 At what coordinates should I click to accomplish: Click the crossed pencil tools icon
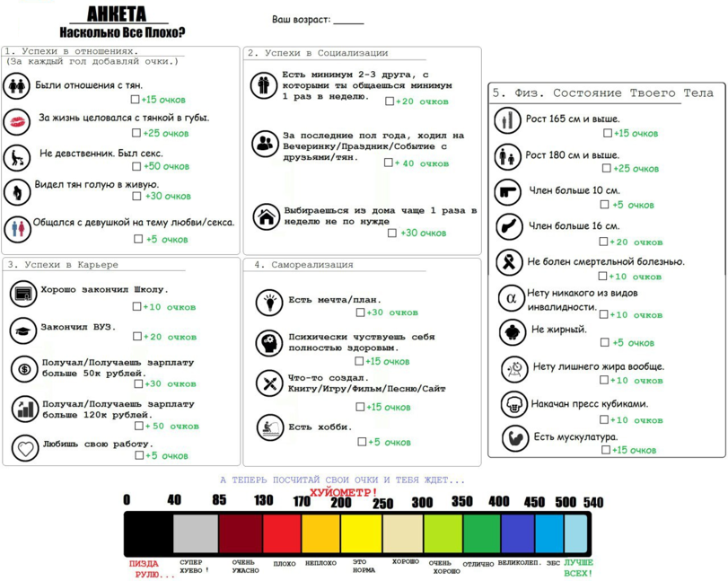[269, 383]
